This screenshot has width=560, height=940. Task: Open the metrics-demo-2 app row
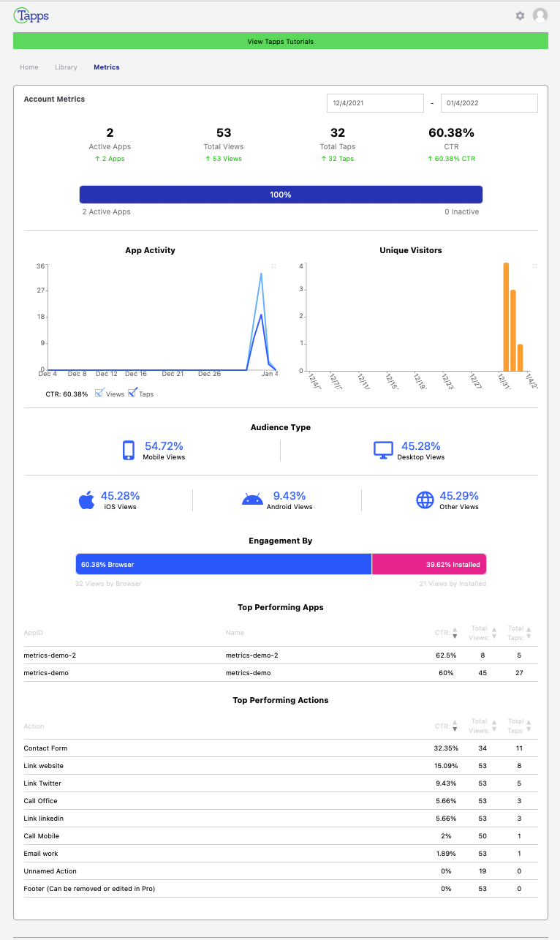(x=50, y=655)
